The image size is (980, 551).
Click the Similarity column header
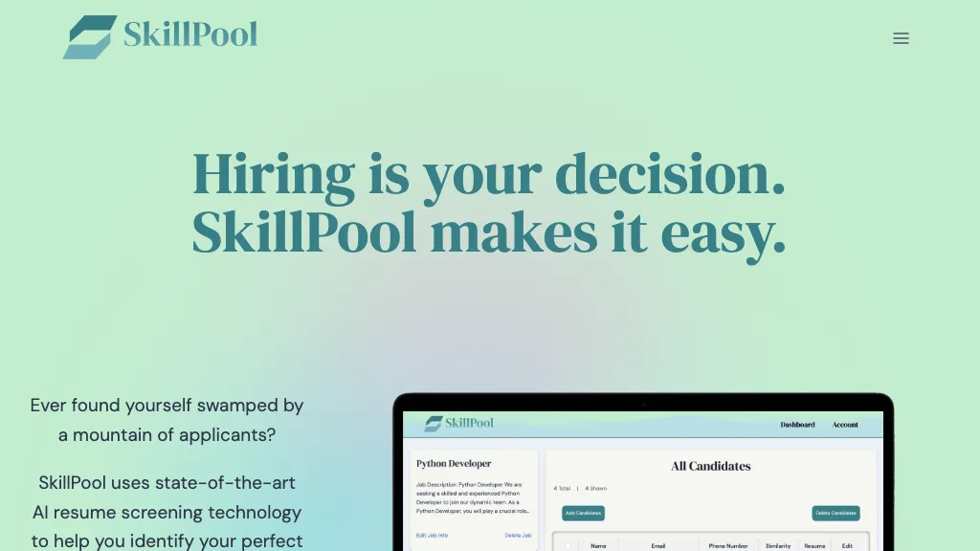[778, 545]
